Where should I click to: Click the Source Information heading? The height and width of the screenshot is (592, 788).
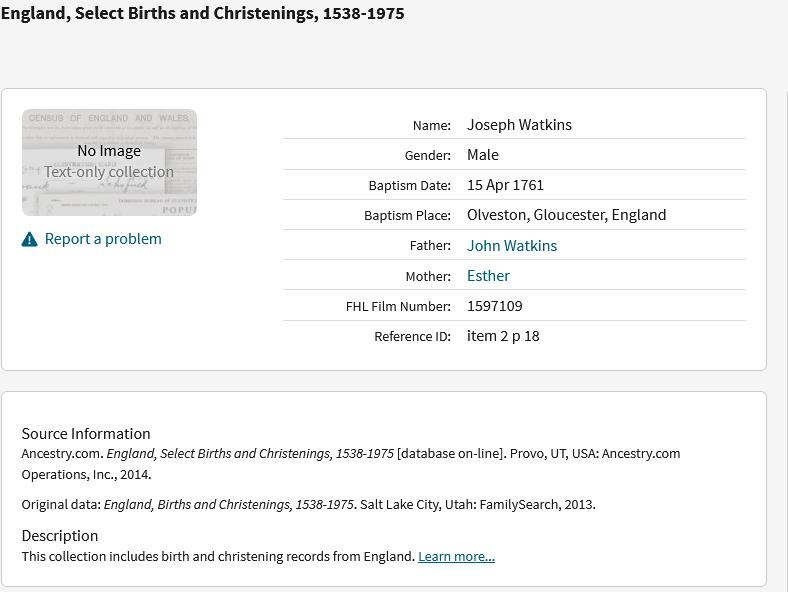coord(86,434)
